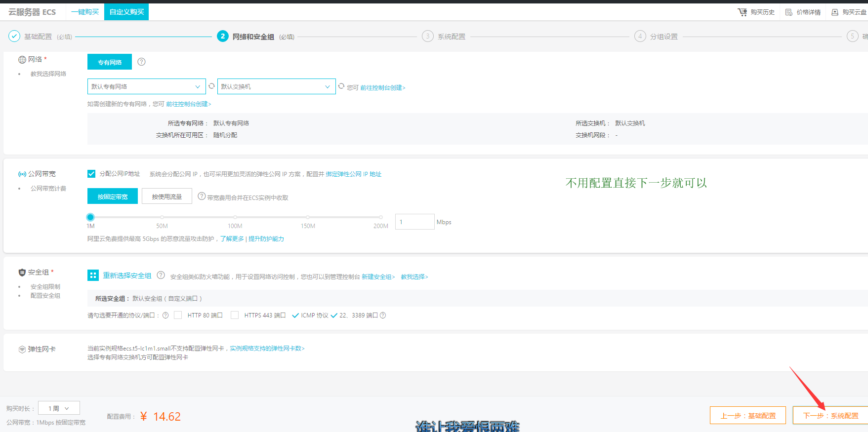Open help icon after 请勾选要开通的协议/端口

[x=165, y=315]
